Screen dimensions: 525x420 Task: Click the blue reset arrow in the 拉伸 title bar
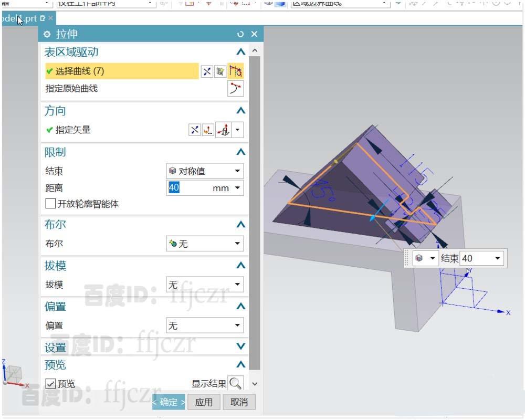pos(240,34)
